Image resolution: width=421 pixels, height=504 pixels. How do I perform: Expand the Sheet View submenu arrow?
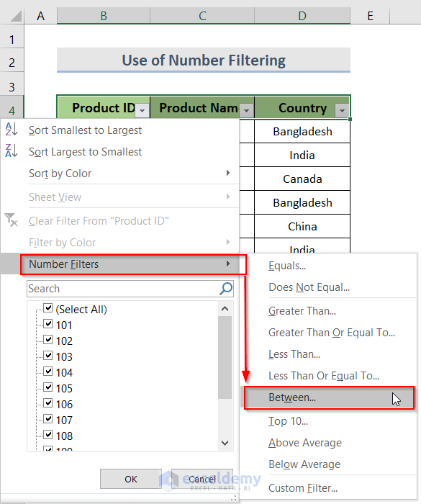228,197
